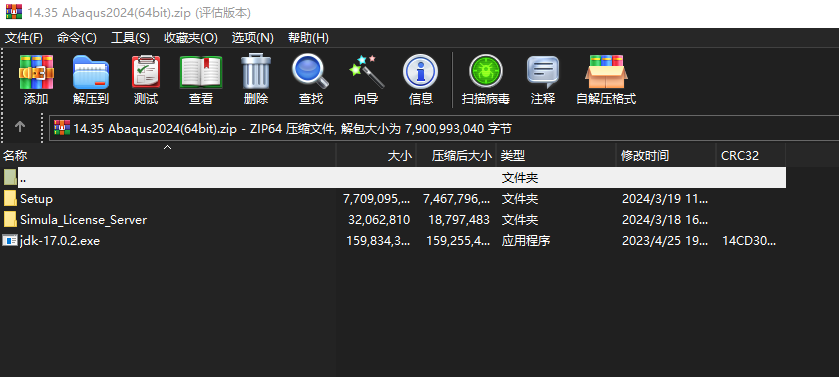Select the Simula_License_Server row
This screenshot has height=377, width=839.
coord(393,219)
